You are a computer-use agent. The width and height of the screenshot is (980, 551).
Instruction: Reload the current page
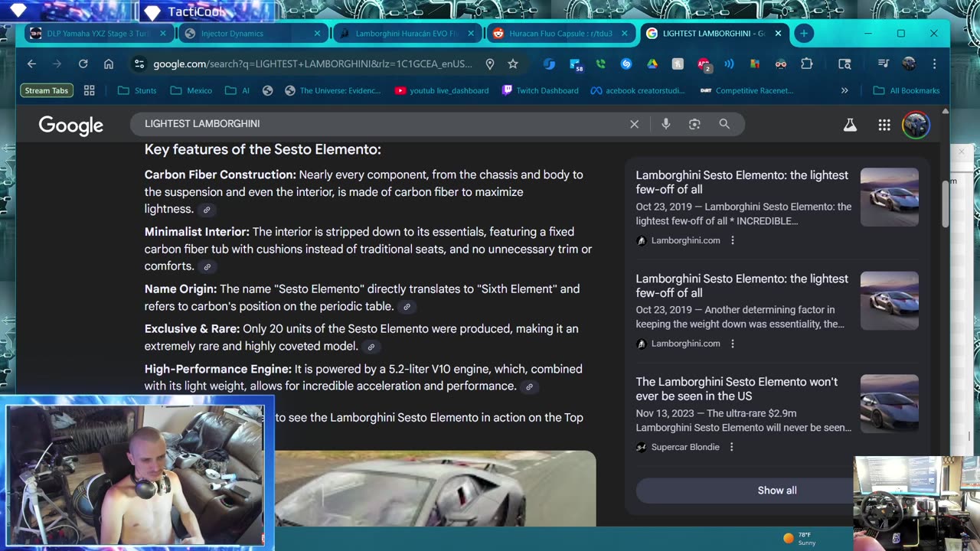83,64
